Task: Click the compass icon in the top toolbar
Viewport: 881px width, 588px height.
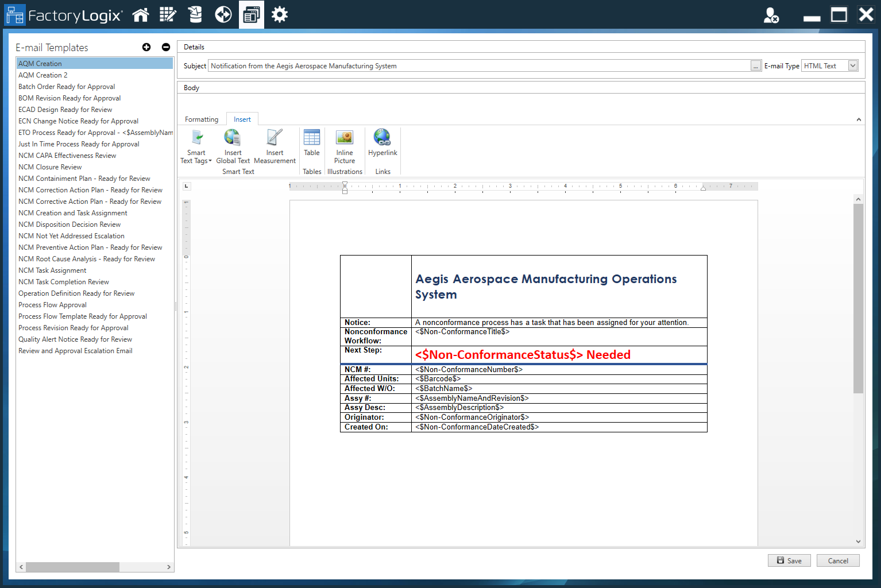Action: click(223, 14)
